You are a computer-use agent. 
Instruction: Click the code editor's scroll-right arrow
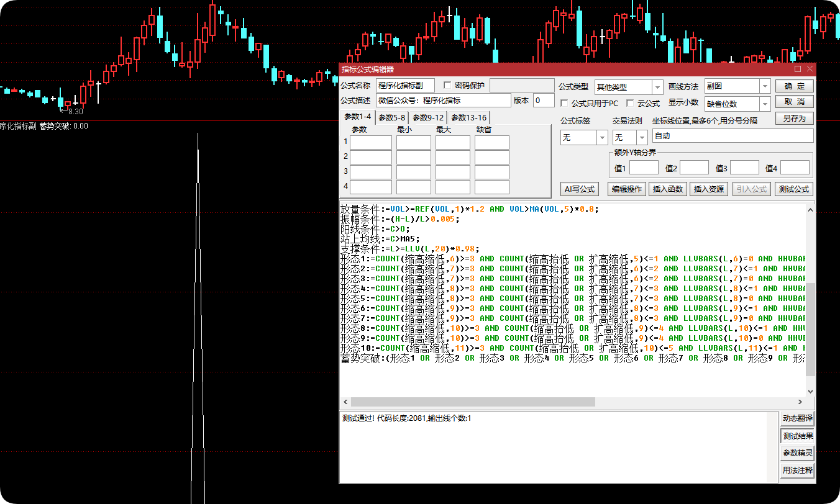[x=800, y=402]
